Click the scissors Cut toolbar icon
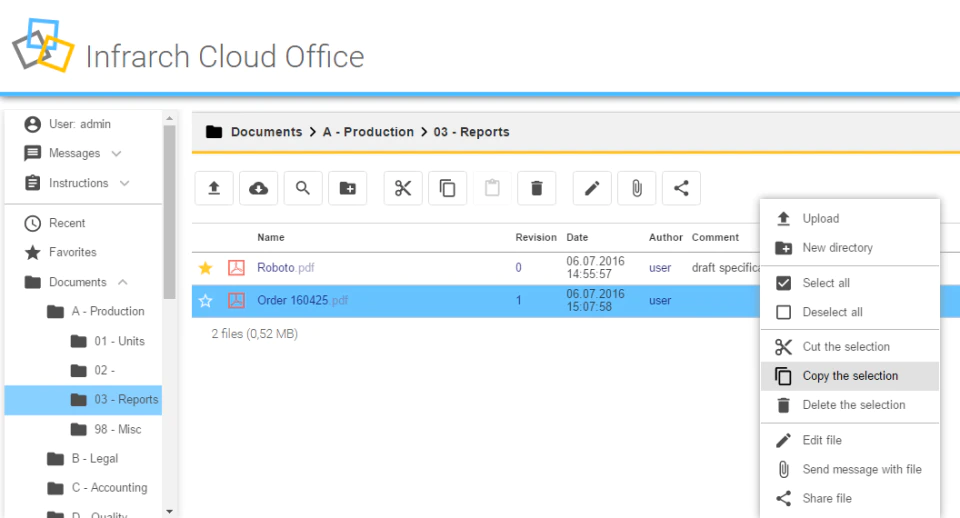The height and width of the screenshot is (518, 960). tap(403, 188)
